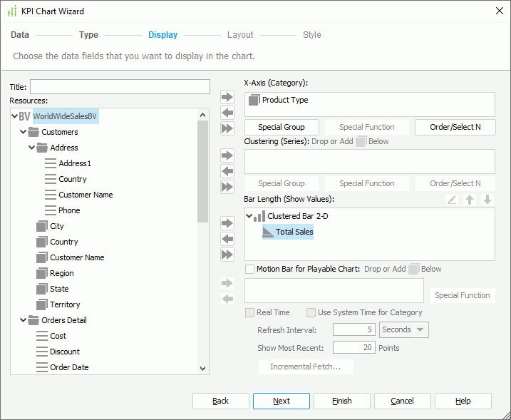Click the Phone detail field icon

[x=51, y=210]
